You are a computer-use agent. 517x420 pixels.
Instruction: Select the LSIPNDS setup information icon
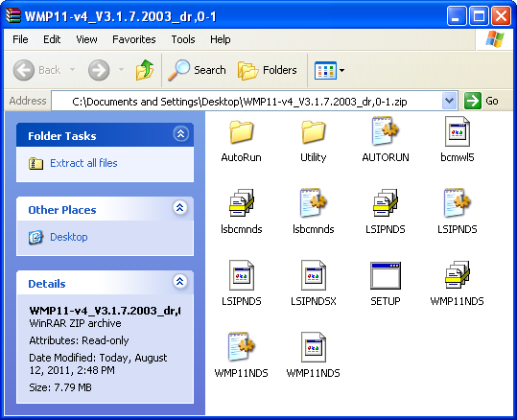click(457, 202)
